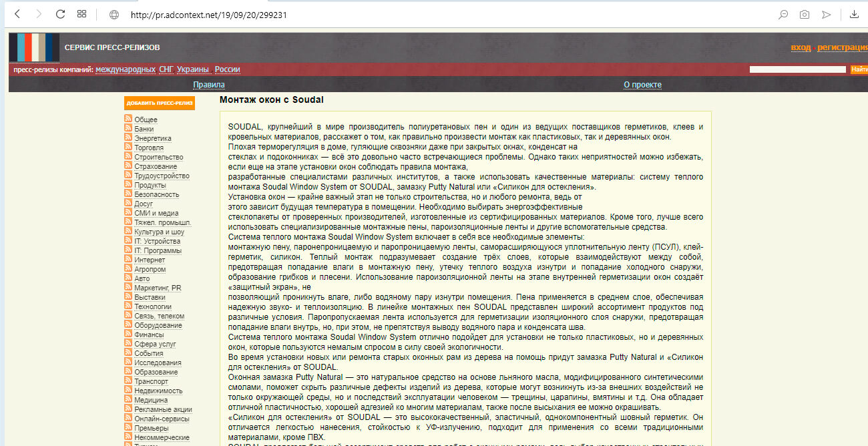Click the RSS icon next to Общее

(x=128, y=120)
